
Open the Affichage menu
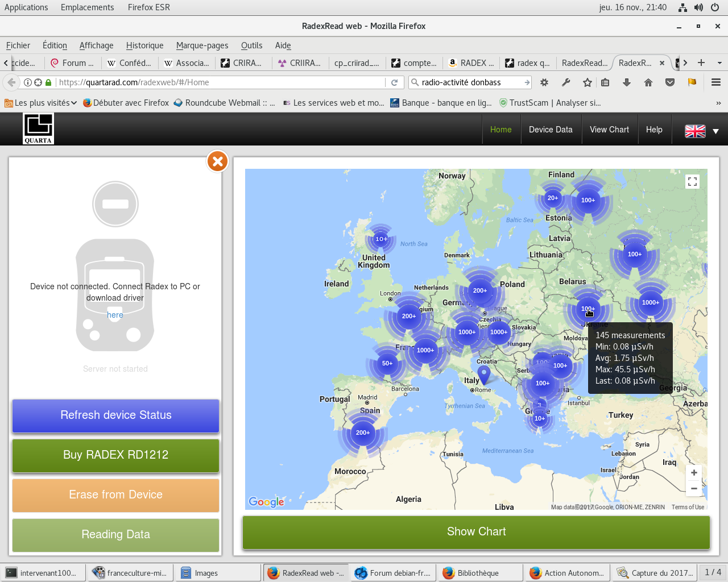(96, 45)
